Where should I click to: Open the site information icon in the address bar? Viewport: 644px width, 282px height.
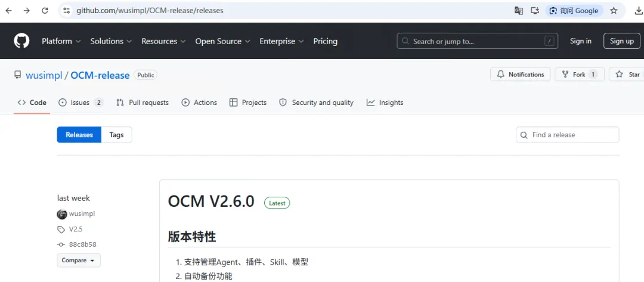(x=66, y=11)
